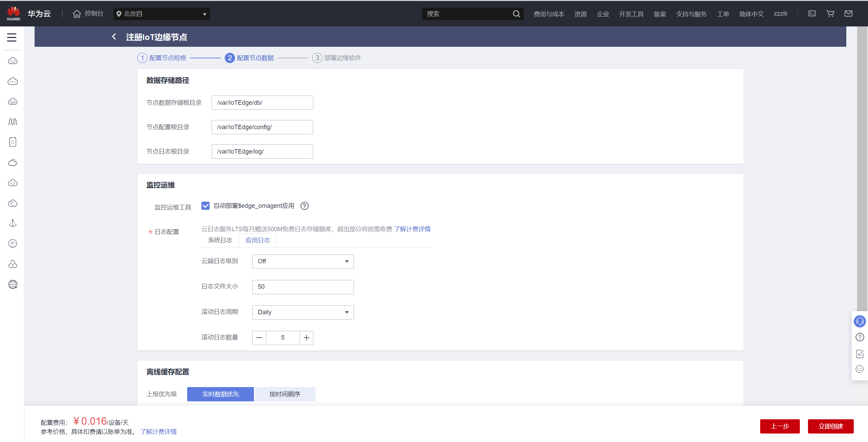Screen dimensions: 868x442
Task: Open the hamburger sidebar menu
Action: [x=12, y=37]
